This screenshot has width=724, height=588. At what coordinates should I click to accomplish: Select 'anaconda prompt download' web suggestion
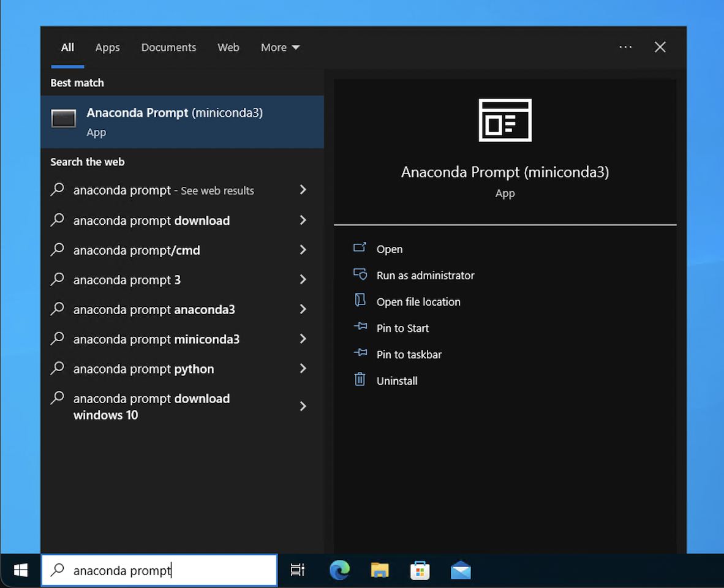coord(151,221)
